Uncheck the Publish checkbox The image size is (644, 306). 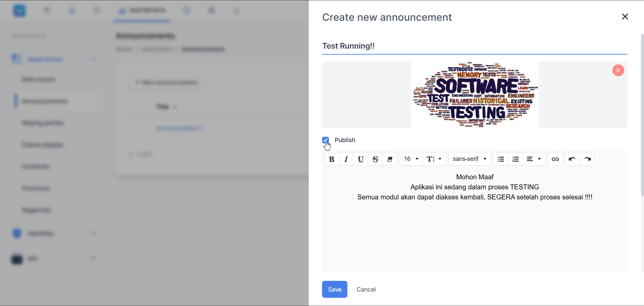click(x=326, y=140)
